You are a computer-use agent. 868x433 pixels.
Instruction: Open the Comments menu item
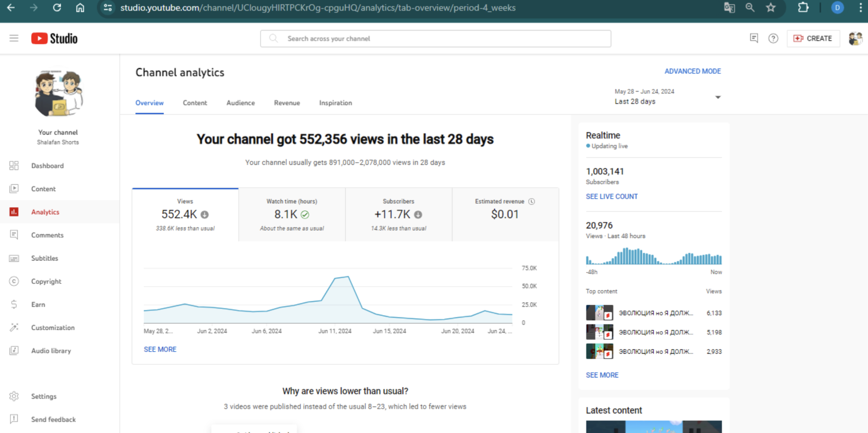coord(60,235)
